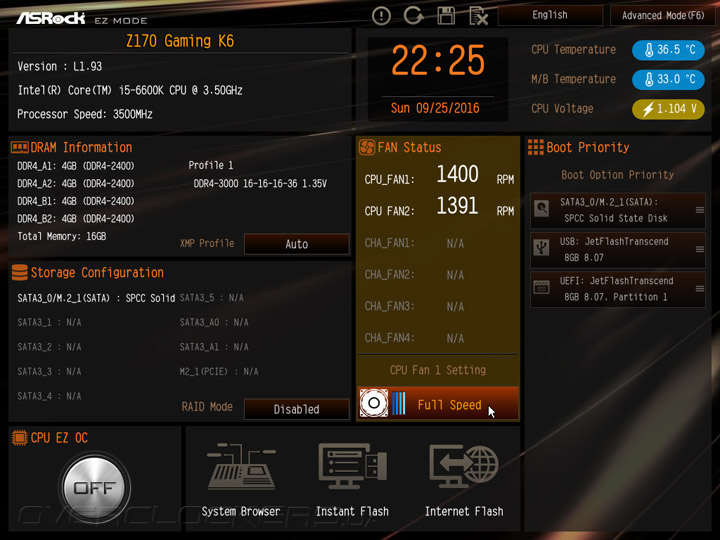Click the Profile 1 label
Image resolution: width=720 pixels, height=540 pixels.
(210, 165)
